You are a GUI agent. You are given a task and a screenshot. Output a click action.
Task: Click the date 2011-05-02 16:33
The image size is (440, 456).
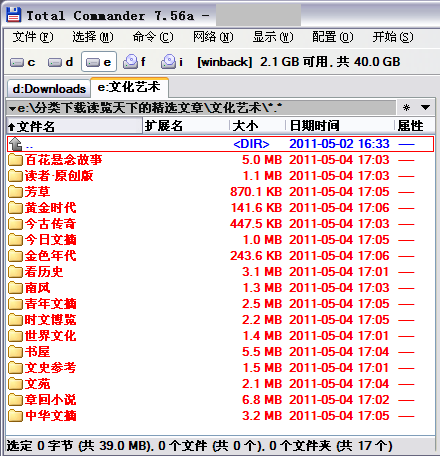point(339,144)
